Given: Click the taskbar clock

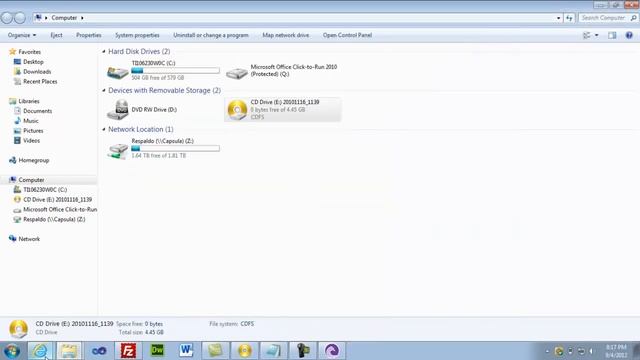Looking at the screenshot, I should click(x=616, y=351).
